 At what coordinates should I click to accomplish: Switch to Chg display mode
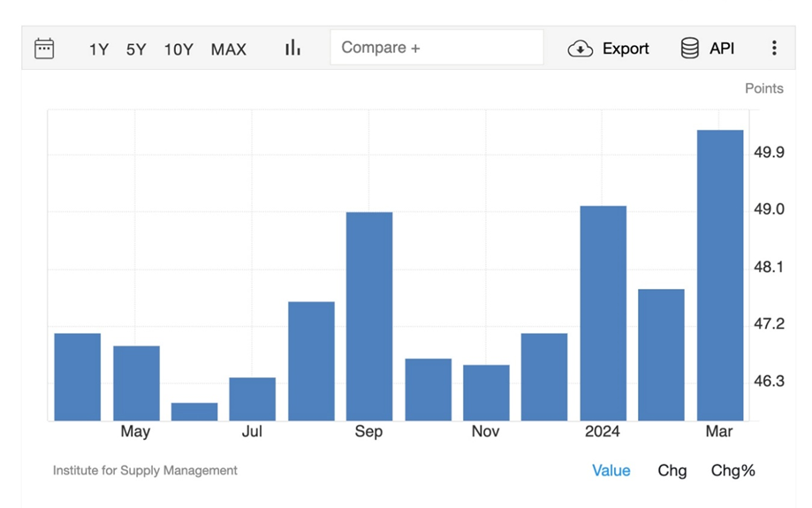point(672,470)
